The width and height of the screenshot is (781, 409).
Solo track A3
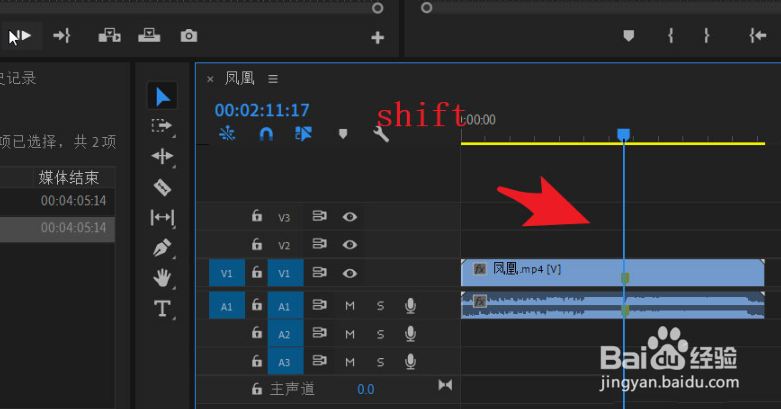[381, 362]
